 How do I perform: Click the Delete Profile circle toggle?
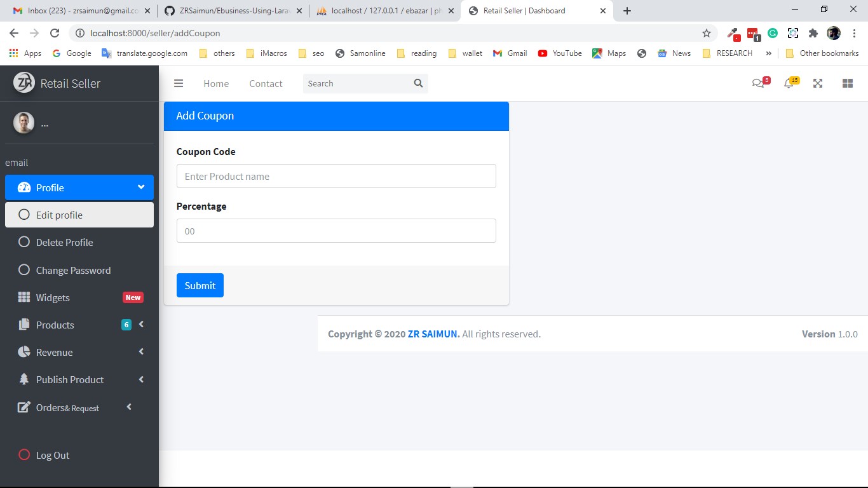(x=24, y=242)
